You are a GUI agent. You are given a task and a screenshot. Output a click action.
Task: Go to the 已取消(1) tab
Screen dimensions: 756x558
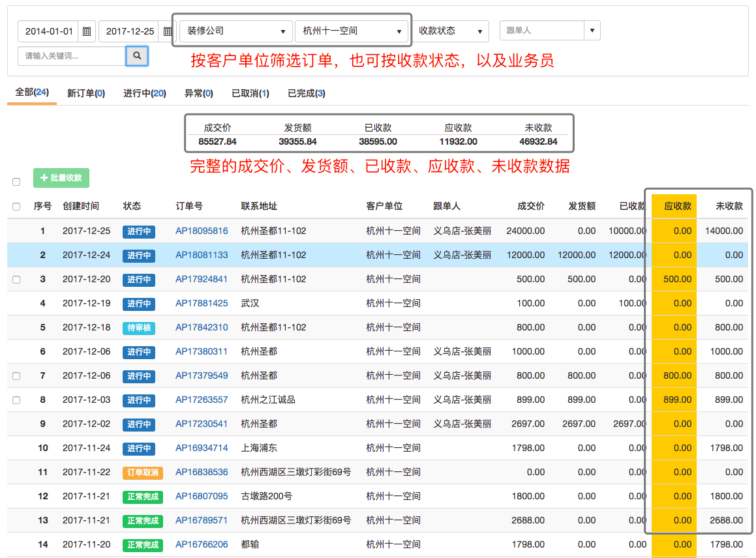click(250, 93)
